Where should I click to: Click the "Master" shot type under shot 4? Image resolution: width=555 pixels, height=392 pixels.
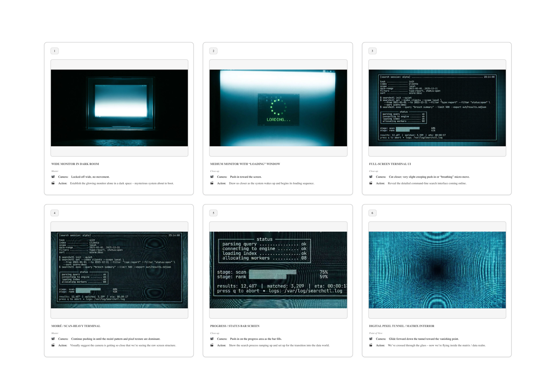(55, 333)
